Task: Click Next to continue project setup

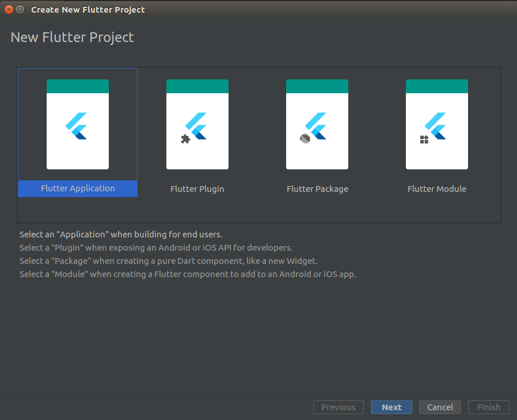Action: pyautogui.click(x=391, y=407)
